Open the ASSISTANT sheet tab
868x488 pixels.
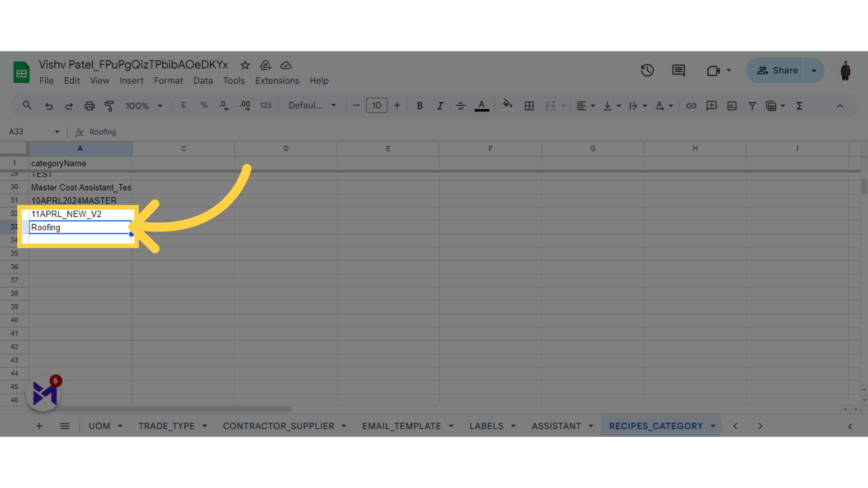click(556, 426)
